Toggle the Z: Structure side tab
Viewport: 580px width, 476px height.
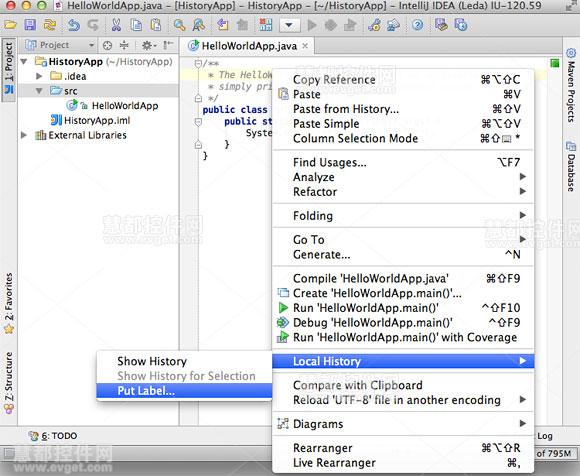[9, 382]
